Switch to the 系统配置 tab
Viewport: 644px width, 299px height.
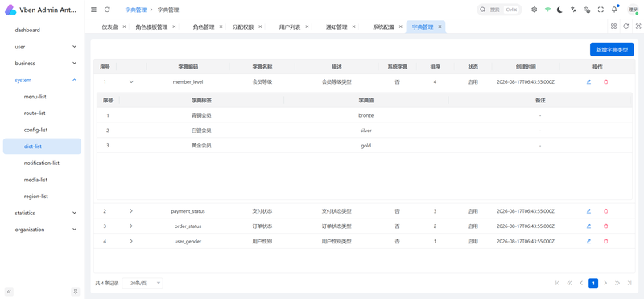coord(383,27)
